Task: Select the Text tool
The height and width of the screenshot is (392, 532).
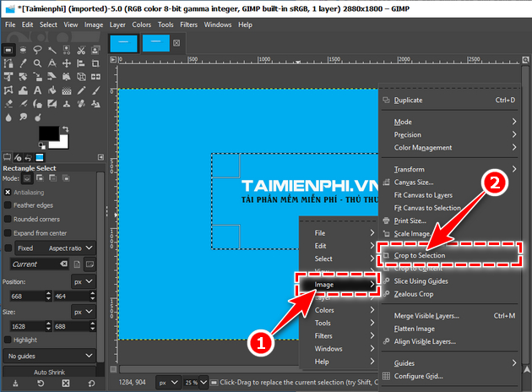Action: coord(37,90)
